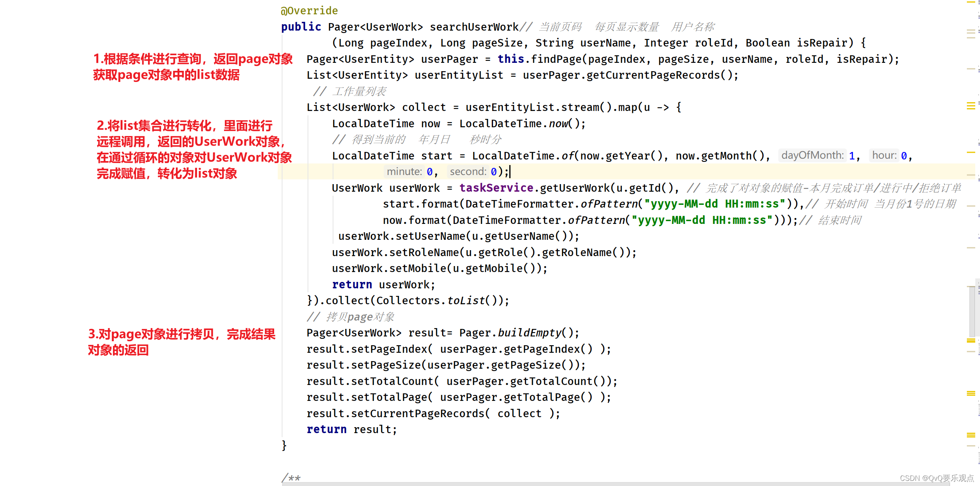Click the '// 工作量列表' comment

pos(349,91)
